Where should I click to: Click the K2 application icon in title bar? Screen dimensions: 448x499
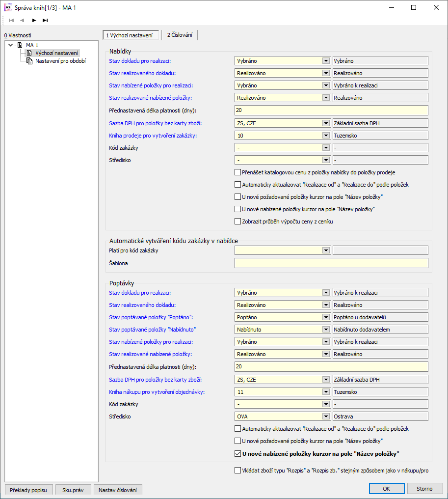(x=8, y=7)
